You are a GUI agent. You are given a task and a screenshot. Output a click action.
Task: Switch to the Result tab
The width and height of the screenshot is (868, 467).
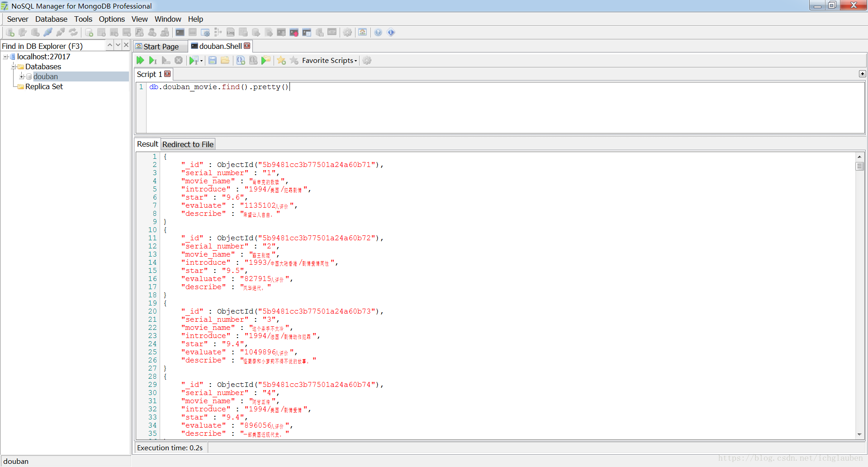(147, 144)
